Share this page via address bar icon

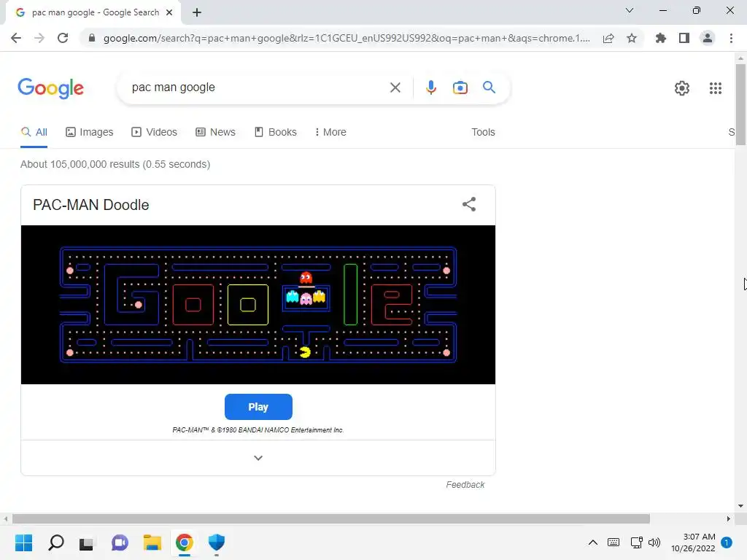point(608,38)
